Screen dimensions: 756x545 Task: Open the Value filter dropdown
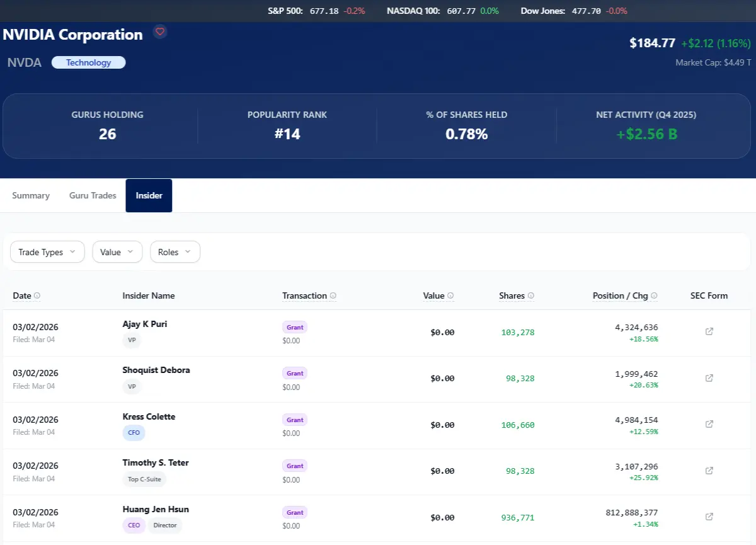117,252
